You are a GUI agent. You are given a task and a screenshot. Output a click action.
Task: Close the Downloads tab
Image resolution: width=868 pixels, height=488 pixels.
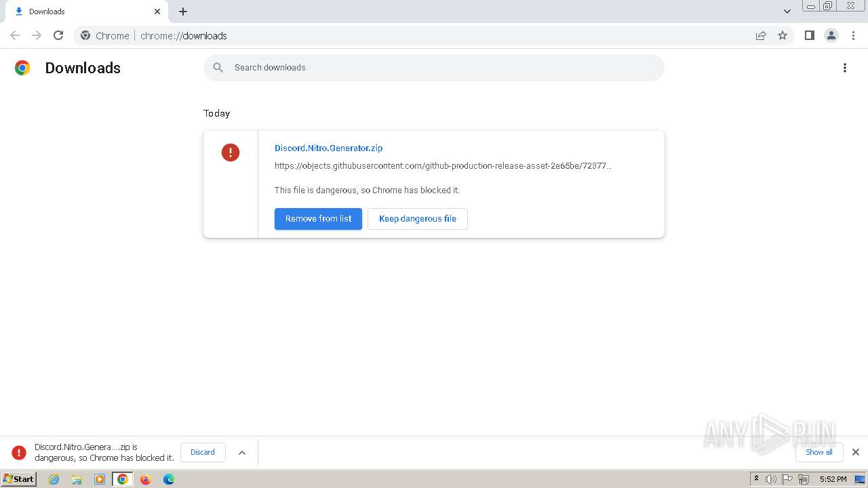point(157,12)
